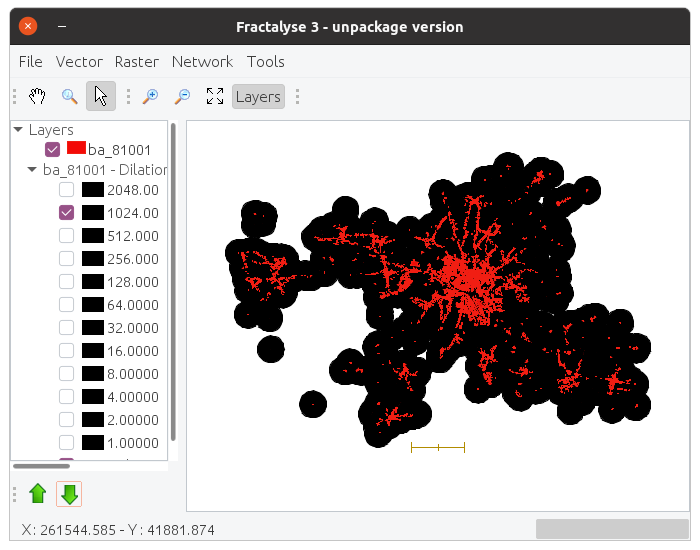Enable the 2048.00 dilation layer
Screen dimensions: 700x550
66,190
